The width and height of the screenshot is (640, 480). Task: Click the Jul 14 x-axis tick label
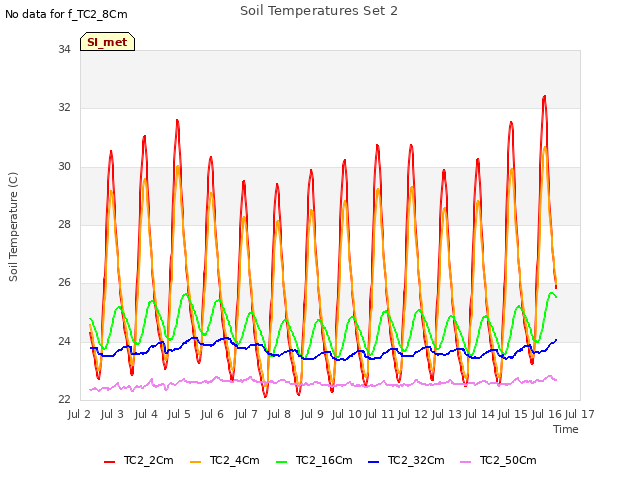click(479, 414)
